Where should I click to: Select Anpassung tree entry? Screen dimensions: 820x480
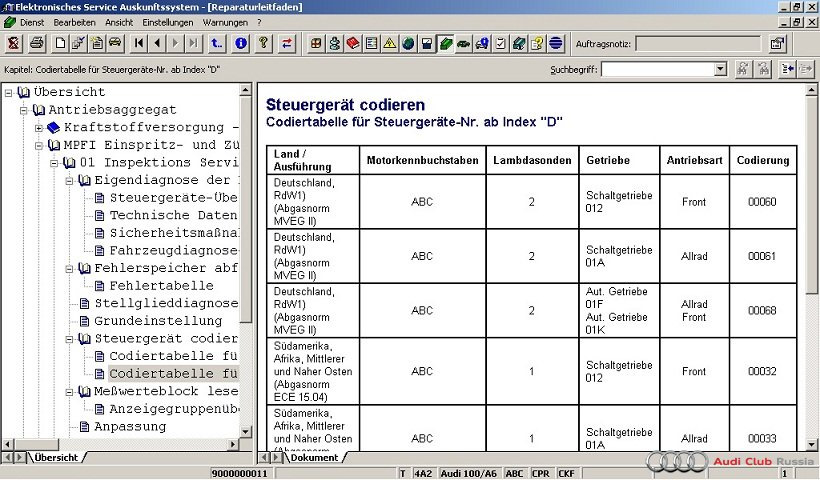(x=130, y=427)
